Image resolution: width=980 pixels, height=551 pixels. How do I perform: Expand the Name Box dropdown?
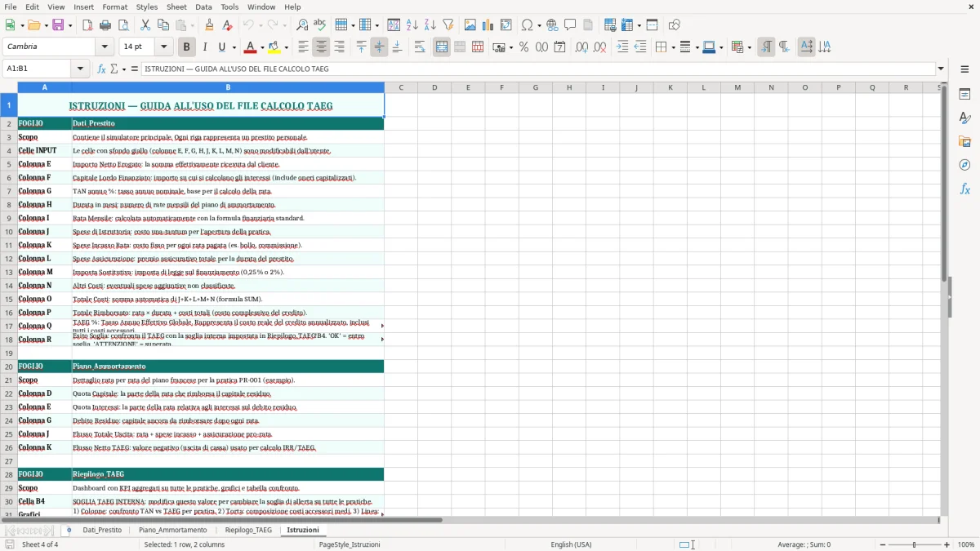tap(80, 69)
